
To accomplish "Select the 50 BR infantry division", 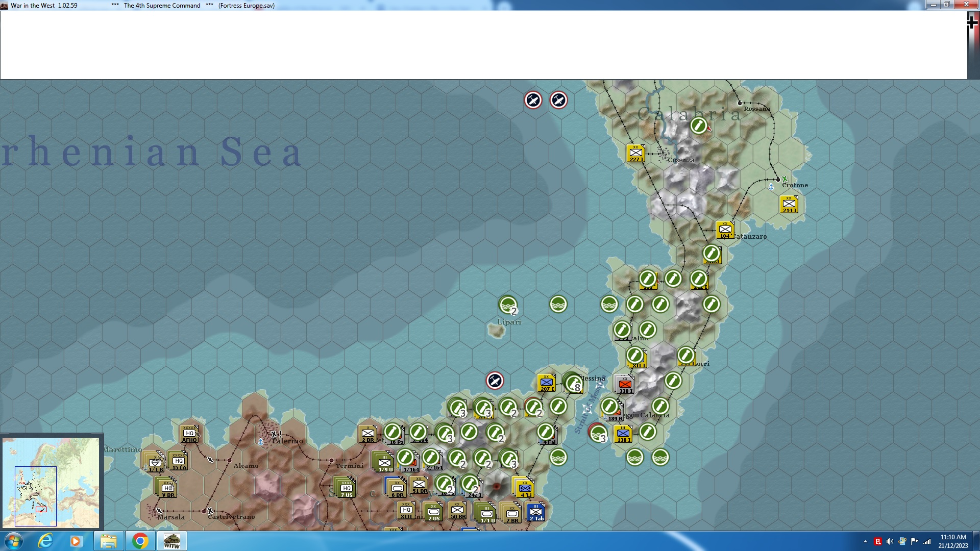I will [457, 511].
